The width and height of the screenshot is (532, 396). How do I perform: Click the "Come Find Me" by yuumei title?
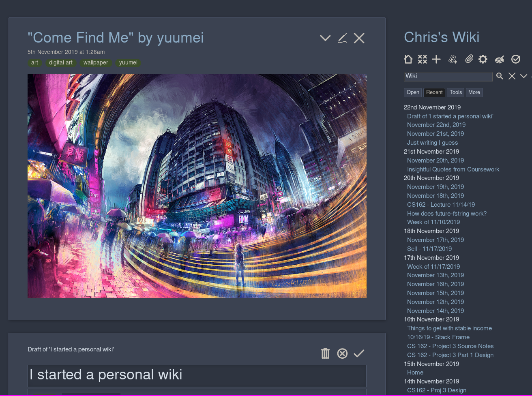click(116, 38)
